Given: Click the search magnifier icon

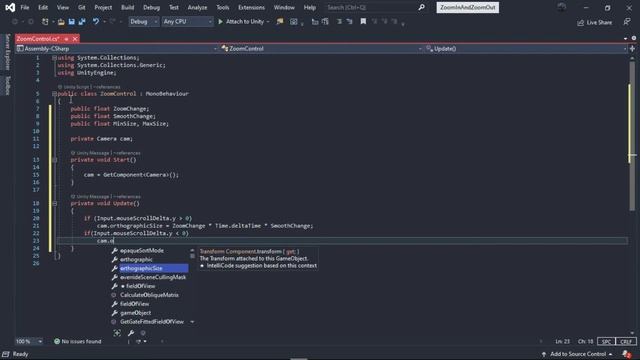Looking at the screenshot, I should [x=421, y=7].
